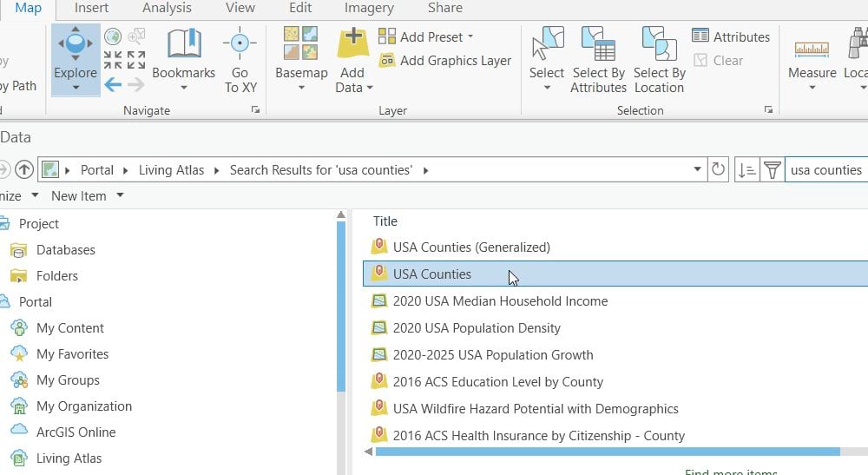This screenshot has height=475, width=868.
Task: Select ArcGIS Online in the tree
Action: (x=76, y=432)
